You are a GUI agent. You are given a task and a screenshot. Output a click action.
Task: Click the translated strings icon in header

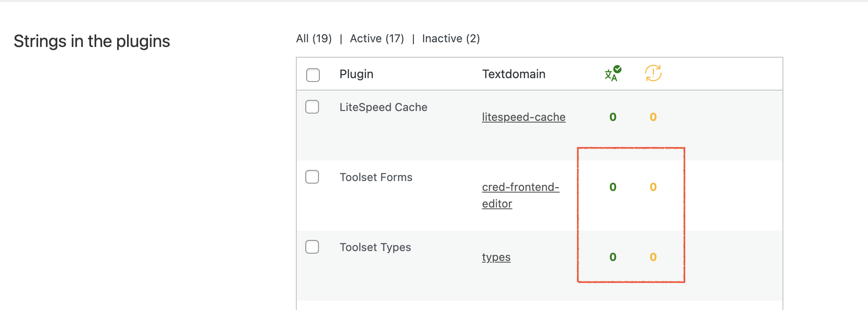[x=613, y=73]
